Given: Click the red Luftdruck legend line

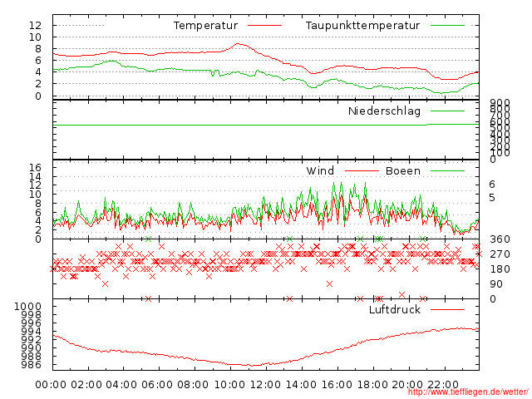Looking at the screenshot, I should (447, 309).
